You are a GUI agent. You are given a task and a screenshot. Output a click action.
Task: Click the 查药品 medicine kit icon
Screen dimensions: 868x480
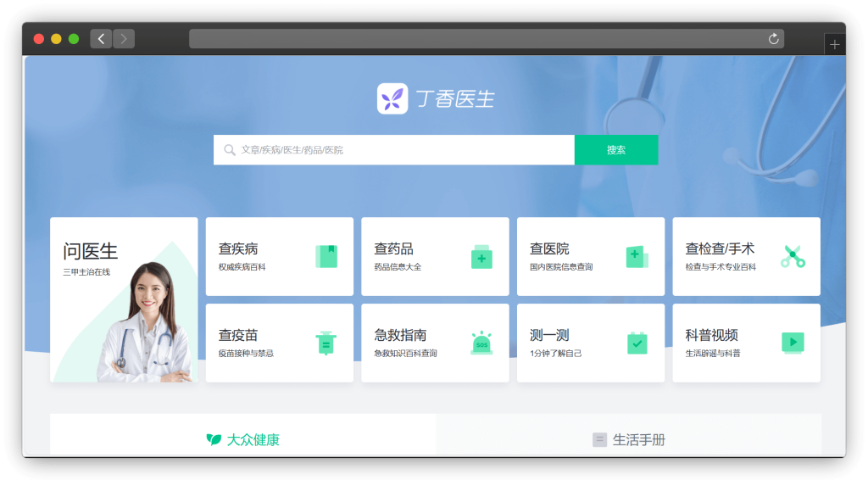tap(481, 257)
